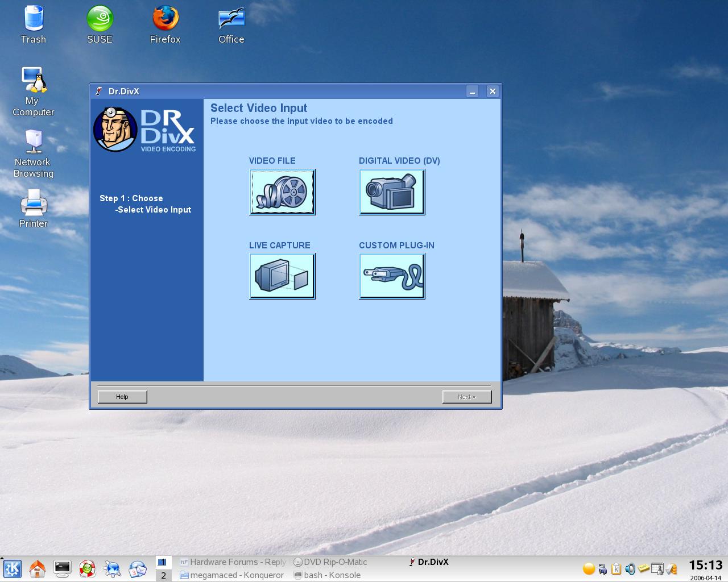Open the KDE K menu
Screen dimensions: 728x582
(x=13, y=568)
